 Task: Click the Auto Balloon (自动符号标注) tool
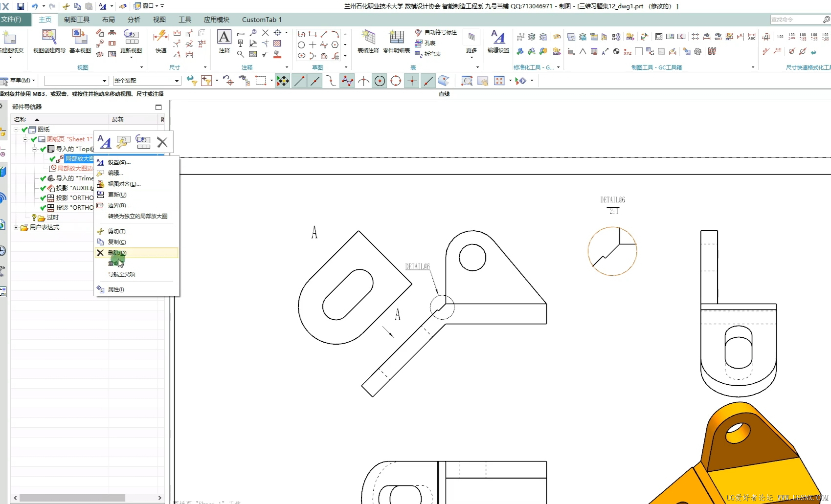click(x=436, y=32)
